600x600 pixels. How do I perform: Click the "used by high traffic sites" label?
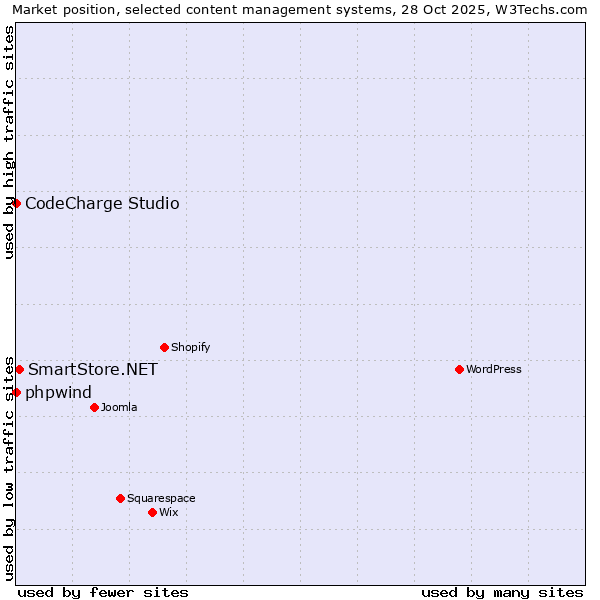[x=9, y=142]
